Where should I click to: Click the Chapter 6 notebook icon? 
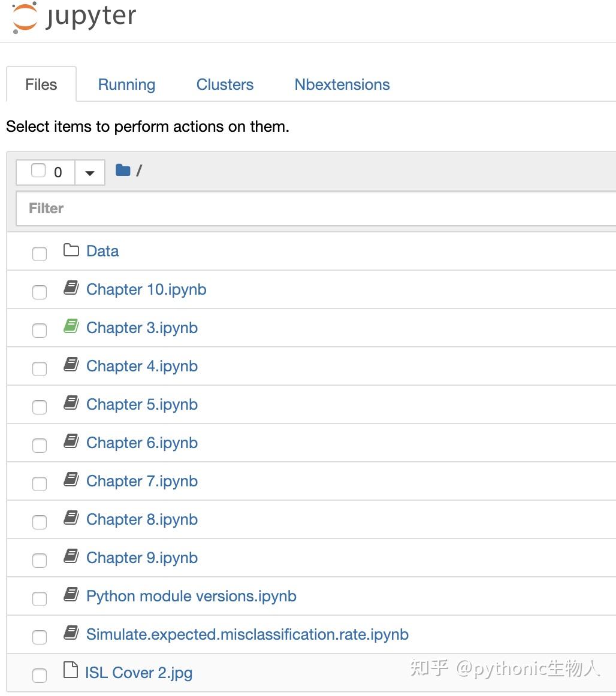pos(71,442)
